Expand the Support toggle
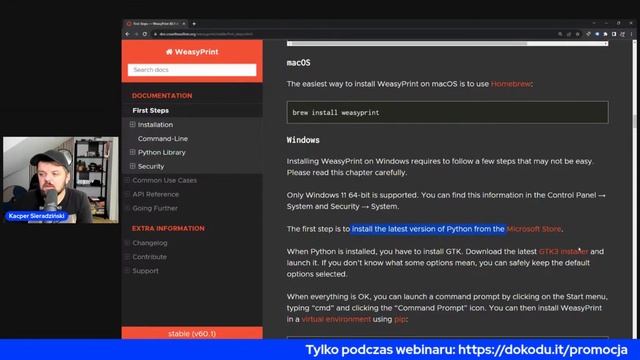640x360 pixels. [x=127, y=270]
